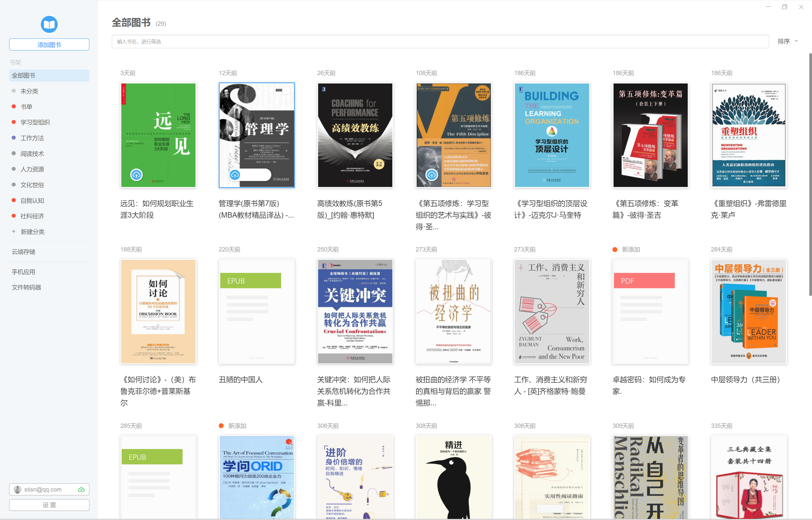The image size is (812, 520).
Task: Click title text 卓越密码：如何成为专家
Action: point(649,385)
